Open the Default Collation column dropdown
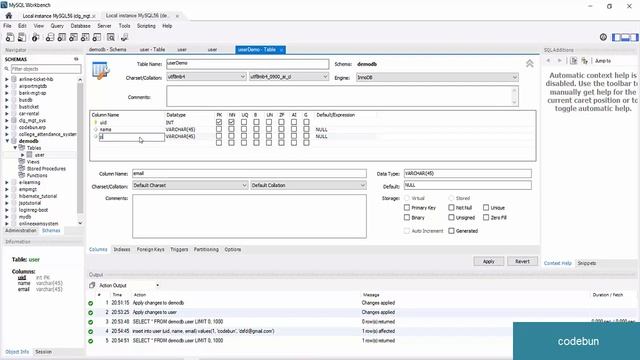Viewport: 640px width, 360px height. (x=308, y=185)
